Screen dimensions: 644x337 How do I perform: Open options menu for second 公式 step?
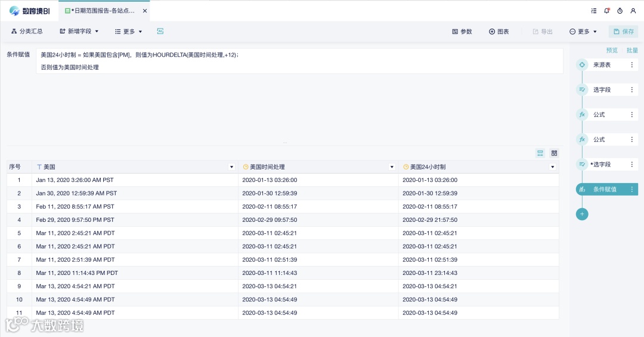tap(631, 140)
